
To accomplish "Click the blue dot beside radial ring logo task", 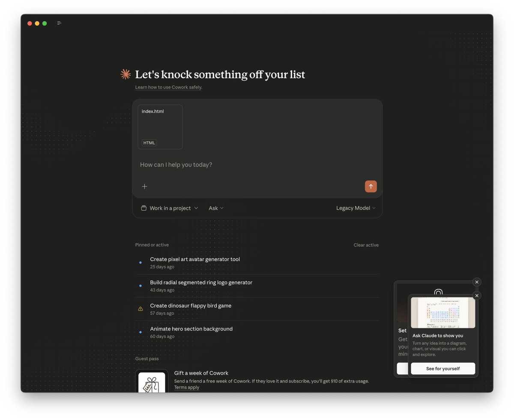I will (140, 286).
